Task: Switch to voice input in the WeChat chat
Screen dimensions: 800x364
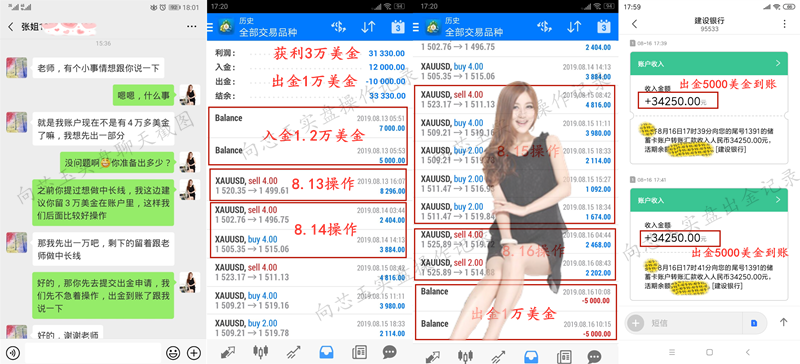Action: coord(12,352)
